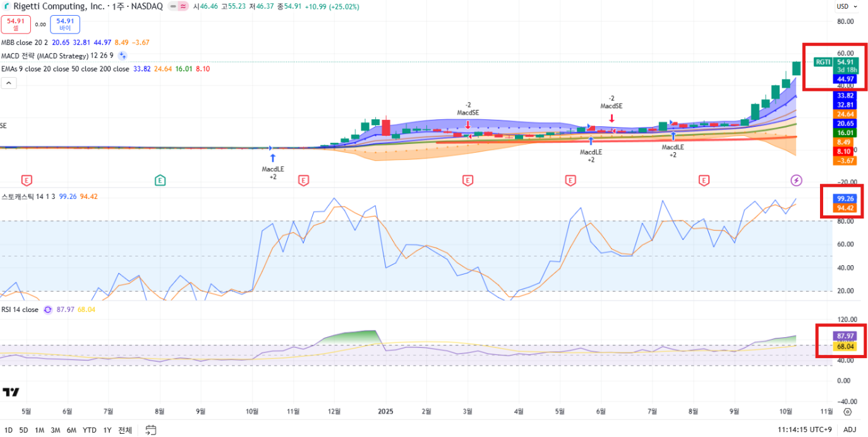This screenshot has height=437, width=868.
Task: Select the YTD time range
Action: (x=90, y=430)
